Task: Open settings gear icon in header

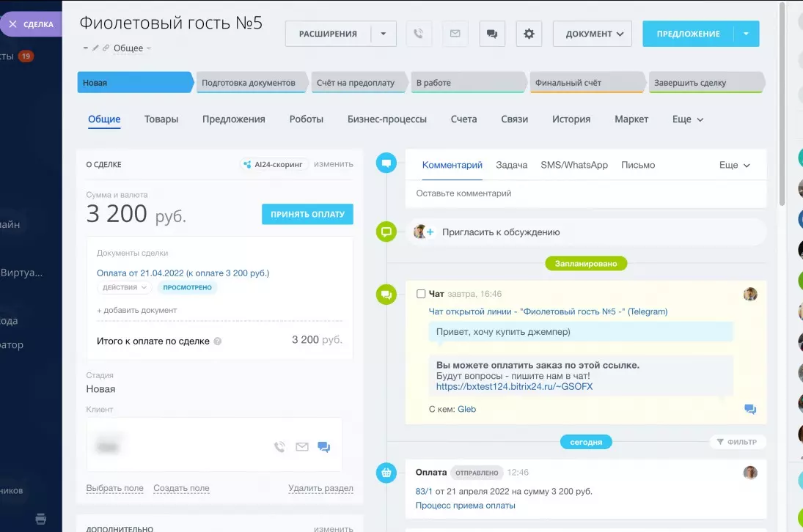Action: [x=529, y=34]
